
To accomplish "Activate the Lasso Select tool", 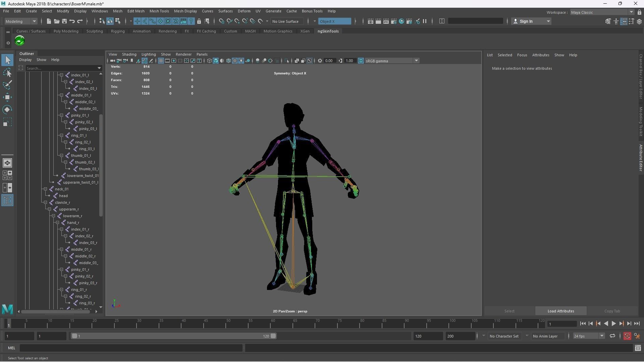I will 7,72.
